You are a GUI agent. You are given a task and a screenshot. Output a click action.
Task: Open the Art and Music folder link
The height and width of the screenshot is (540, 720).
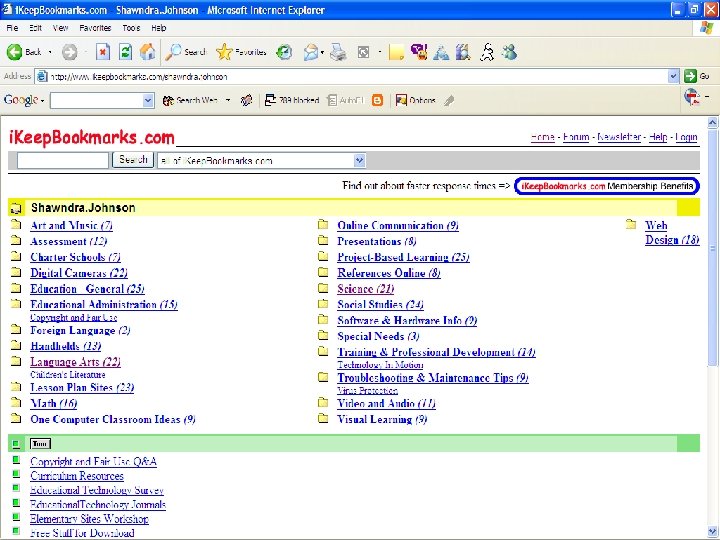pyautogui.click(x=71, y=225)
